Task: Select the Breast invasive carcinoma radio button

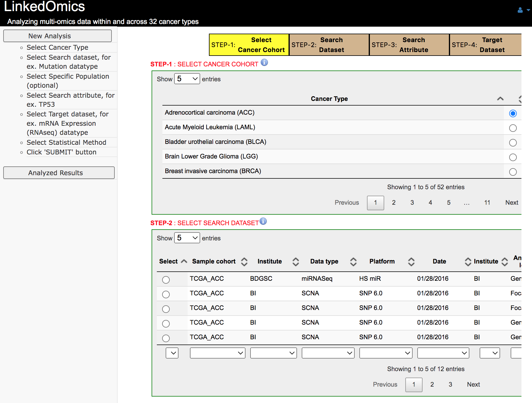Action: click(513, 172)
